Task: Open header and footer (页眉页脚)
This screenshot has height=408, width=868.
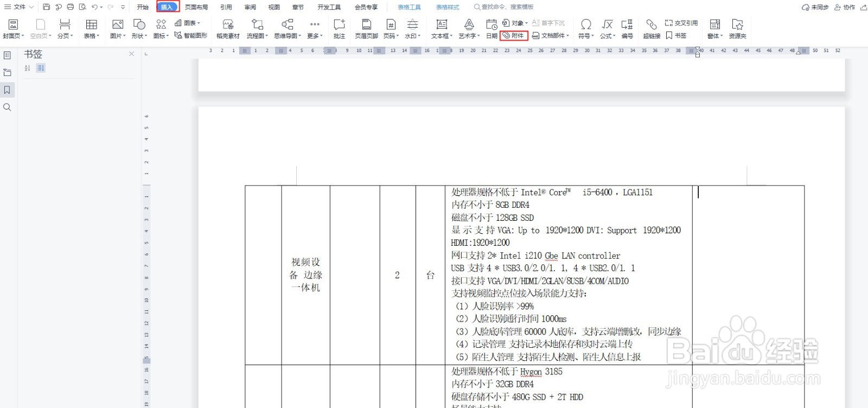Action: click(366, 29)
